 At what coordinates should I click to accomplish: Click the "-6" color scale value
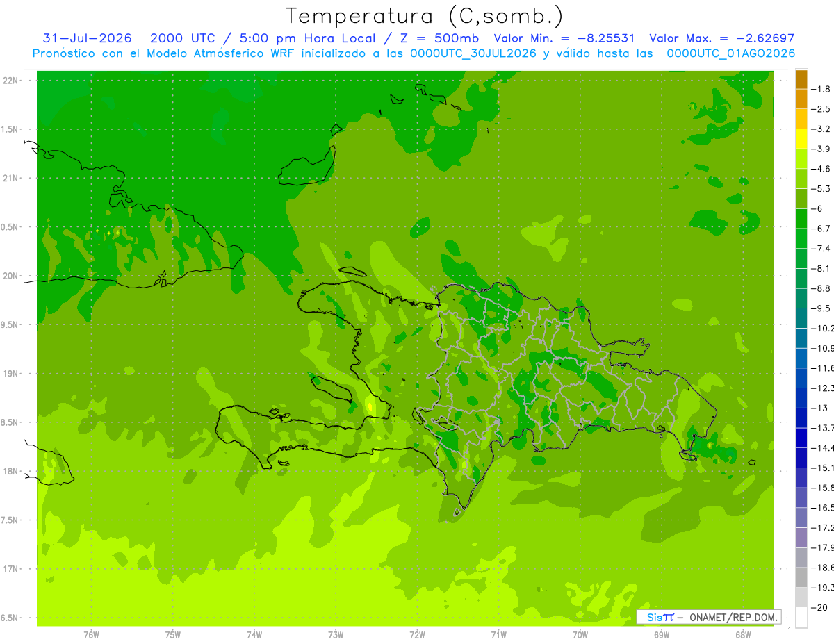coord(817,208)
